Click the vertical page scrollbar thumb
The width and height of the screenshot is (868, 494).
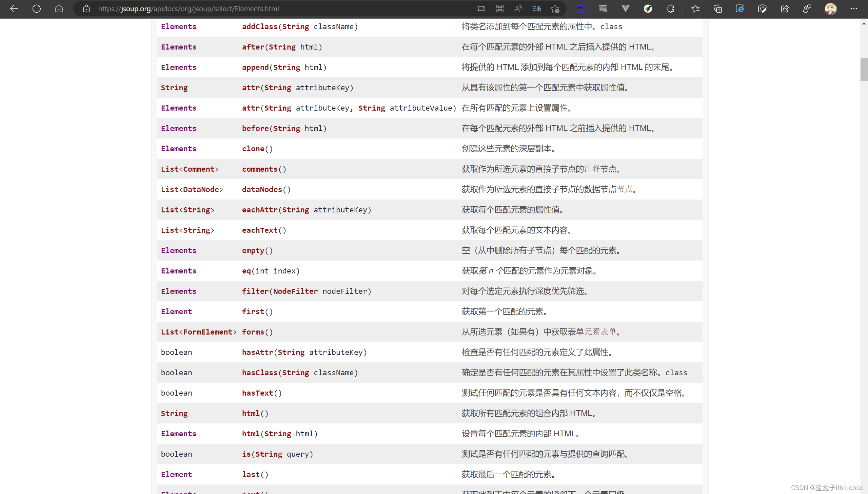point(864,69)
